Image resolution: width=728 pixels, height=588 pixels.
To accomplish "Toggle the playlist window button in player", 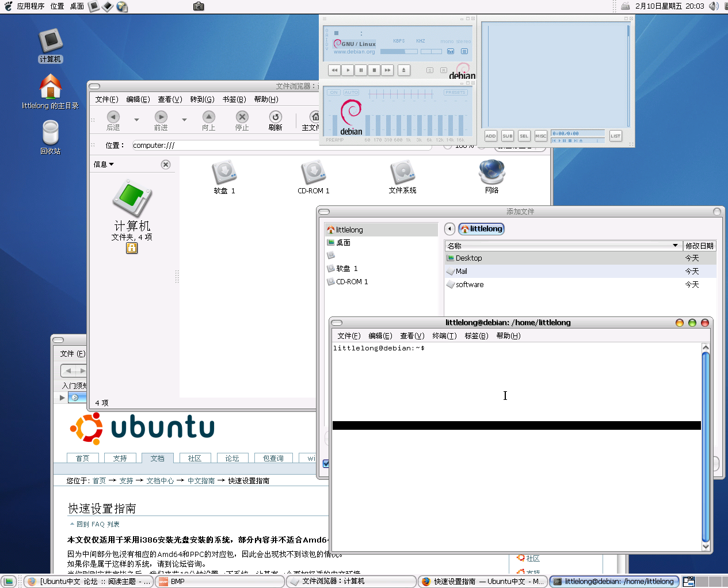I will (x=464, y=51).
